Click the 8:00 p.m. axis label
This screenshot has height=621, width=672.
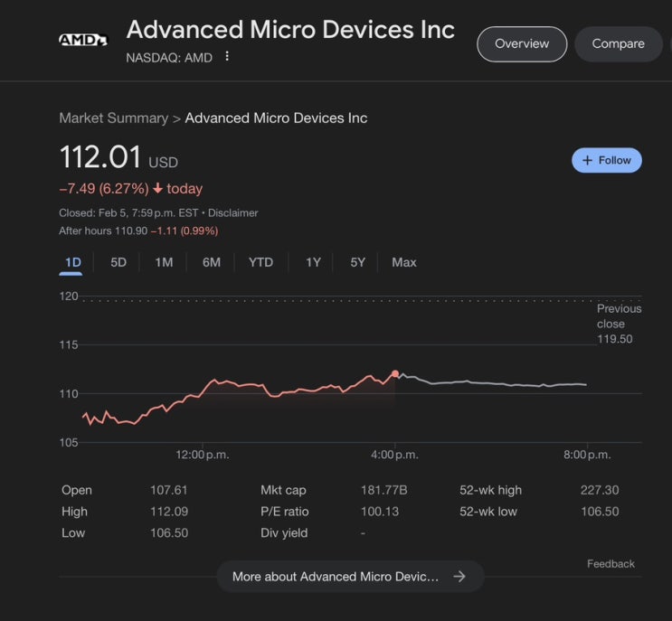(587, 455)
